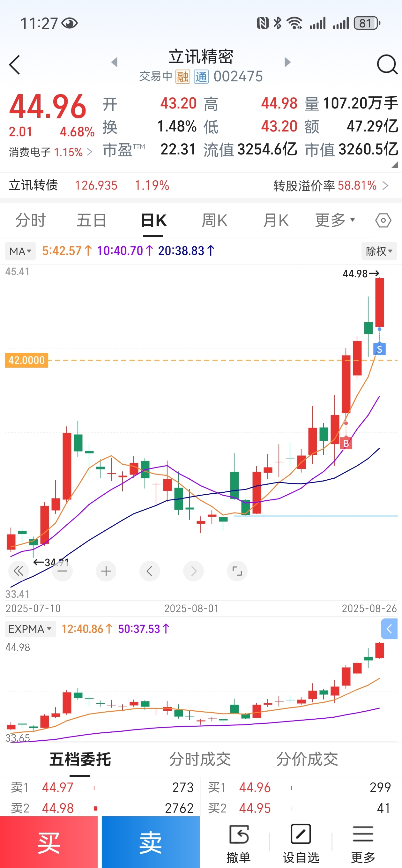This screenshot has height=868, width=402.
Task: Zoom in the K-line chart with the plus button
Action: pyautogui.click(x=106, y=571)
